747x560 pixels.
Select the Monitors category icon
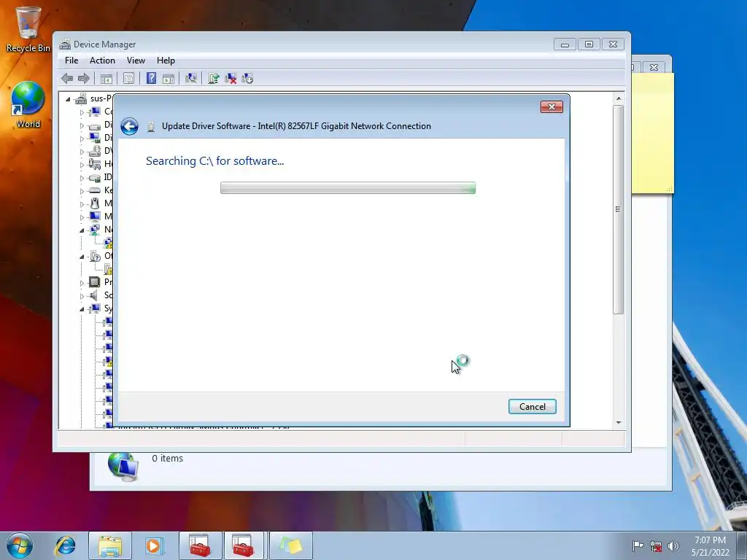click(94, 217)
